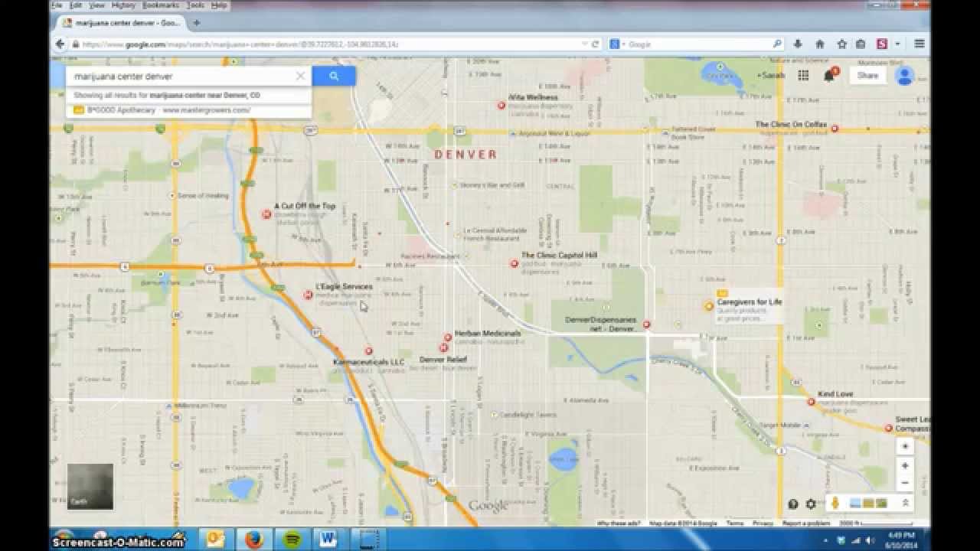Viewport: 980px width, 551px height.
Task: Go to Firefox home page icon
Action: click(820, 44)
